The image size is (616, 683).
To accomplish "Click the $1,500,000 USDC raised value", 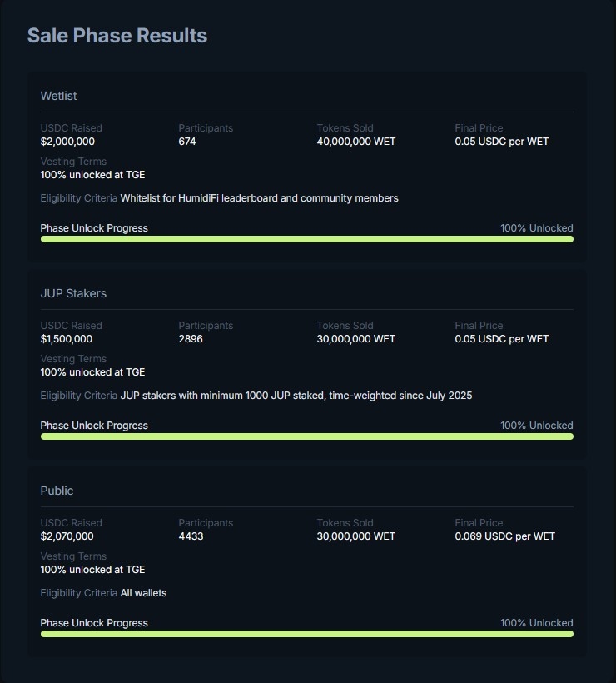I will [67, 339].
